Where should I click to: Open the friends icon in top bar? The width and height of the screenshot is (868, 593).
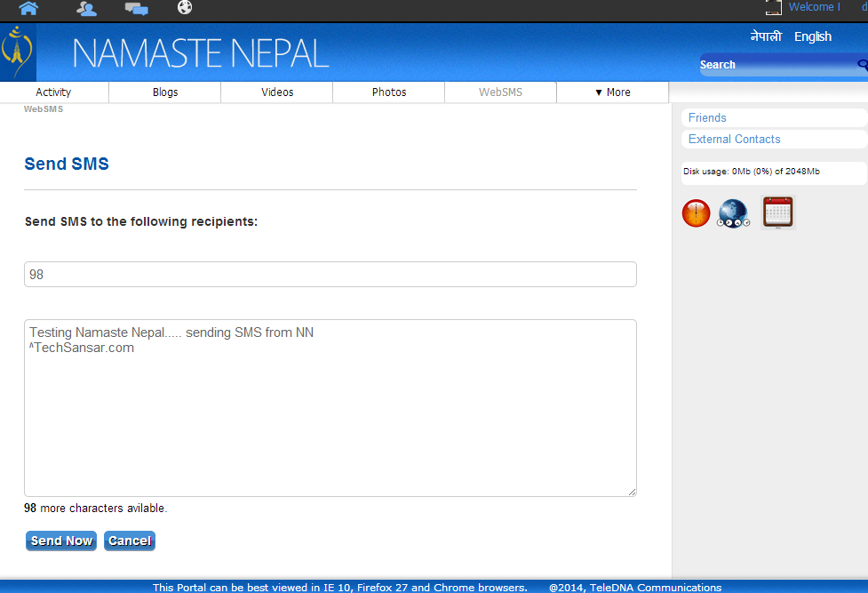pyautogui.click(x=86, y=8)
